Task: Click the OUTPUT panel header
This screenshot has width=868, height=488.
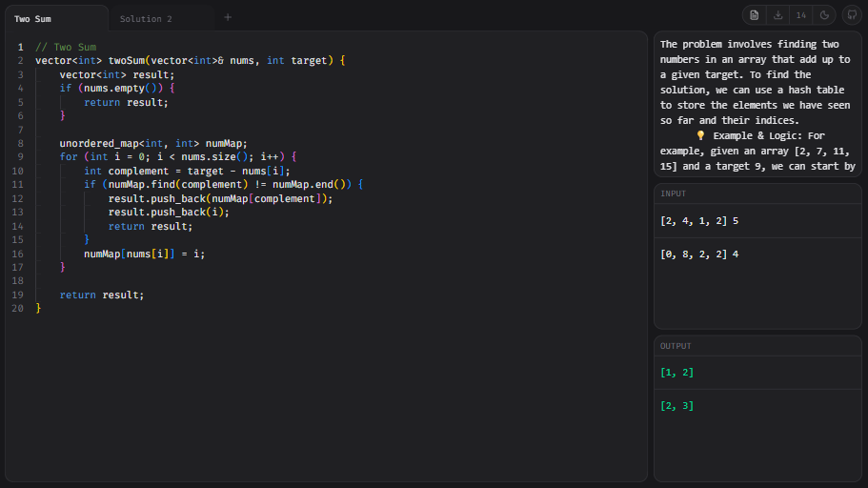Action: pyautogui.click(x=757, y=346)
